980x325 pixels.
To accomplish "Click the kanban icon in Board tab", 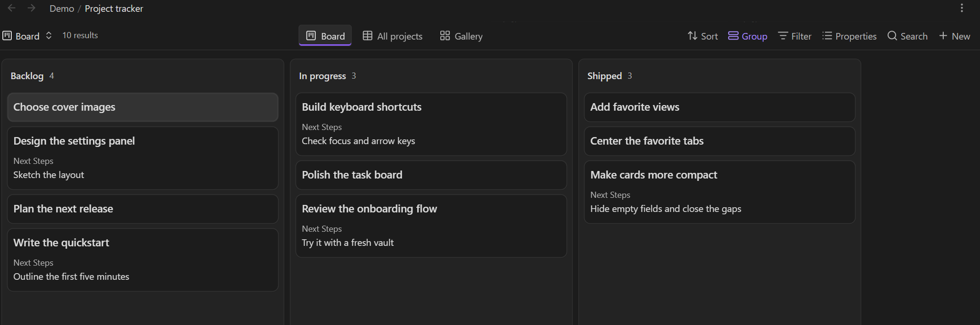I will pyautogui.click(x=311, y=36).
